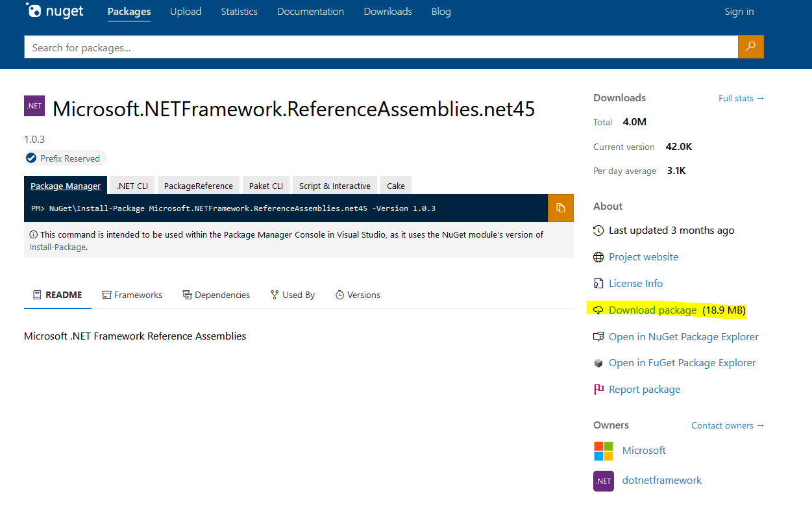Click the License Info icon
The image size is (812, 511).
point(598,283)
